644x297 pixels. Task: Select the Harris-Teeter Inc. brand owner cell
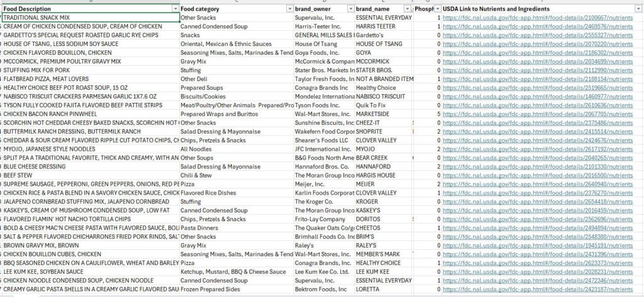324,26
